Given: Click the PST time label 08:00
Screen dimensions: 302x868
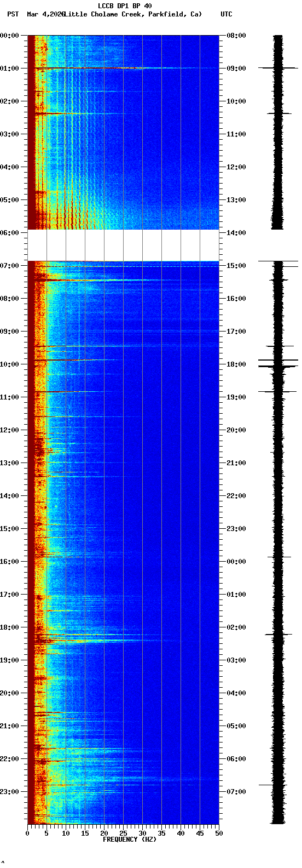Looking at the screenshot, I should [9, 299].
